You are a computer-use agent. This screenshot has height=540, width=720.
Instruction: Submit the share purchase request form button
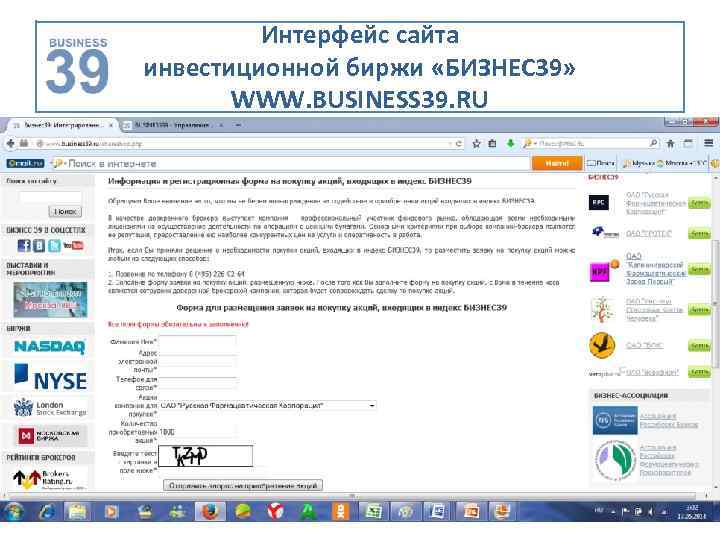pyautogui.click(x=243, y=486)
